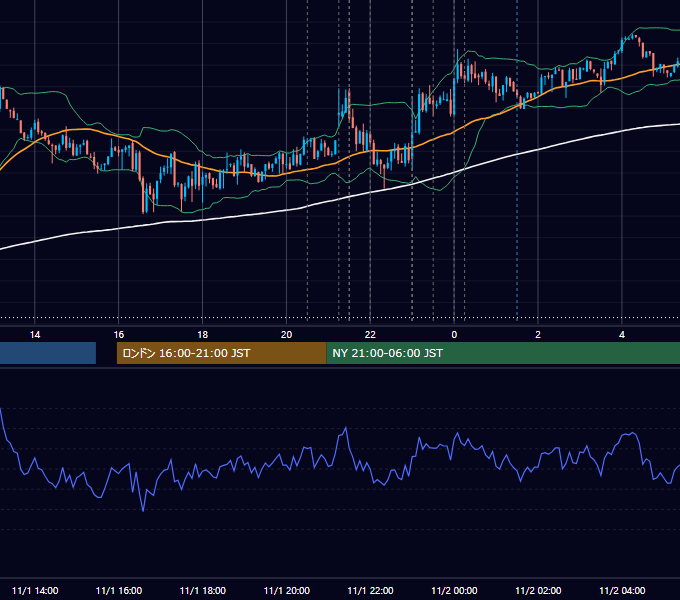Click the 11/2 00:00 date label

(x=454, y=590)
